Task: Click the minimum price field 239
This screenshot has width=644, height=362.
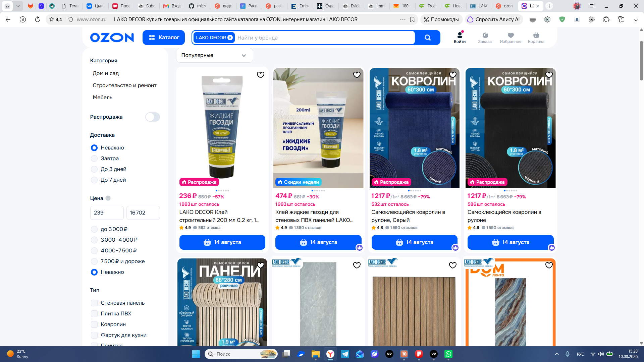Action: (x=107, y=213)
